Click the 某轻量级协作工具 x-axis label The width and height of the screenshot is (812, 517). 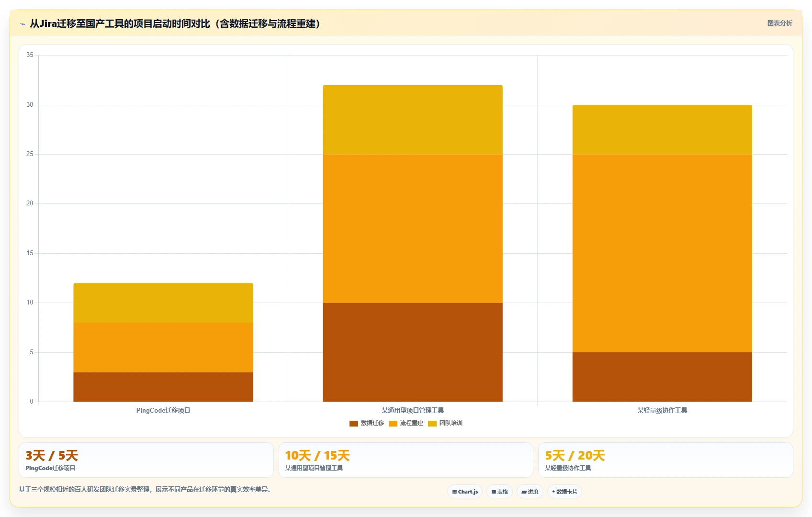point(662,410)
